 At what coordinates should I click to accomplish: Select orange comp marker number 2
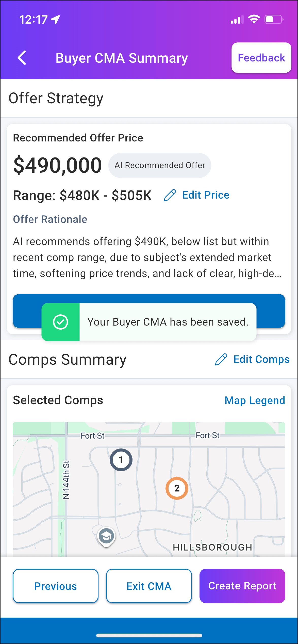coord(177,488)
